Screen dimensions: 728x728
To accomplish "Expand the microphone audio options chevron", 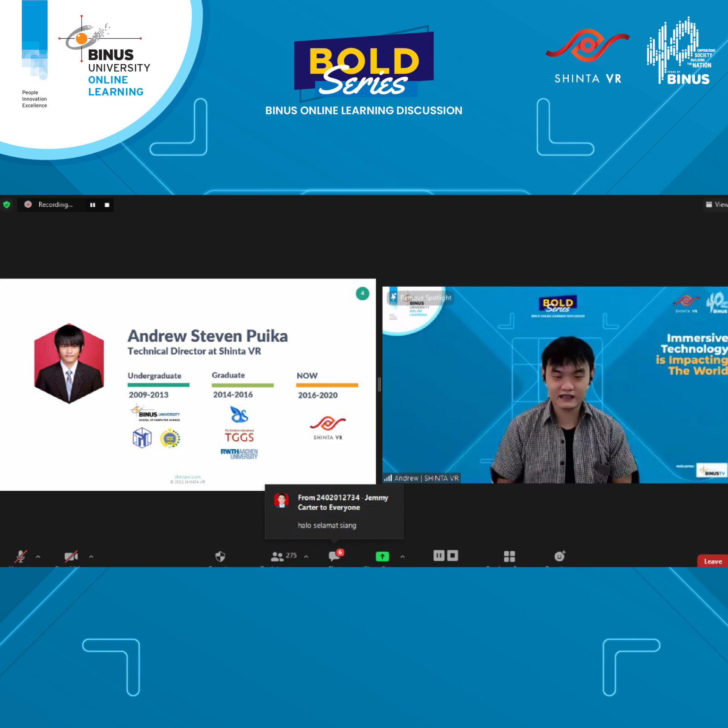I will (x=38, y=557).
